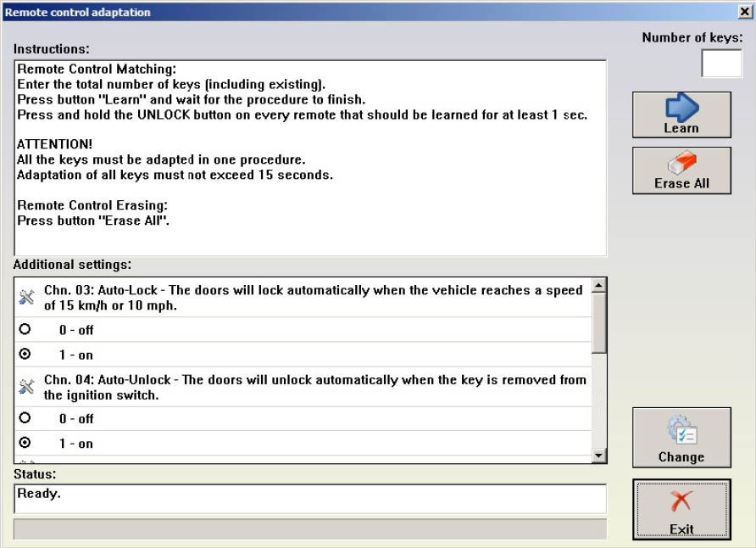Click the additional settings scrollbar thumb
This screenshot has width=756, height=548.
point(599,324)
